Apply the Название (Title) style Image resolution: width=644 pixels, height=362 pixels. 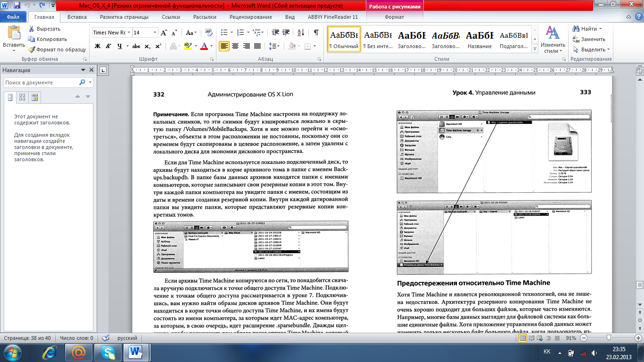click(479, 39)
